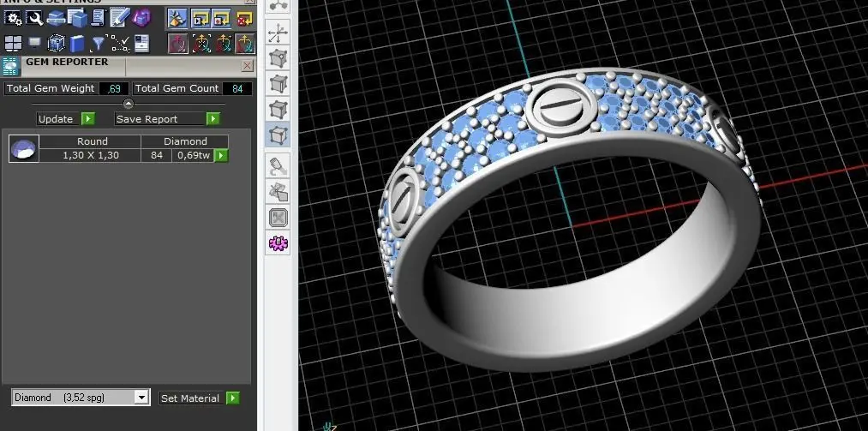Click the red X yellow arrow icon
Viewport: 868px width, 431px height.
(244, 19)
